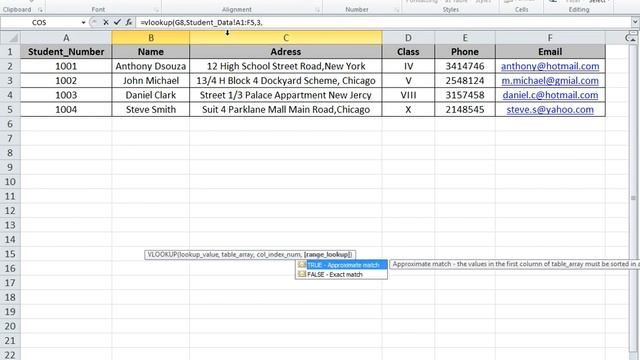This screenshot has width=640, height=360.
Task: Click range_lookup argument in VLOOKUP tooltip
Action: point(328,254)
